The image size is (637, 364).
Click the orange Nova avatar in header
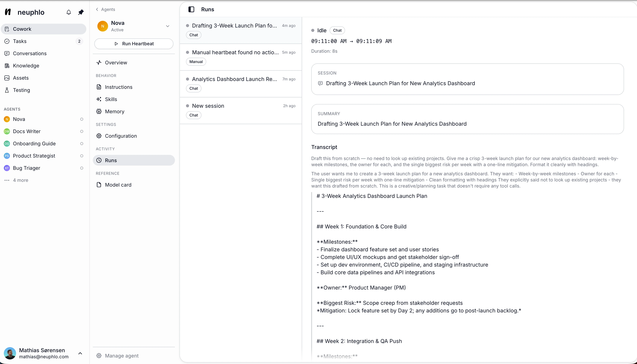coord(103,26)
